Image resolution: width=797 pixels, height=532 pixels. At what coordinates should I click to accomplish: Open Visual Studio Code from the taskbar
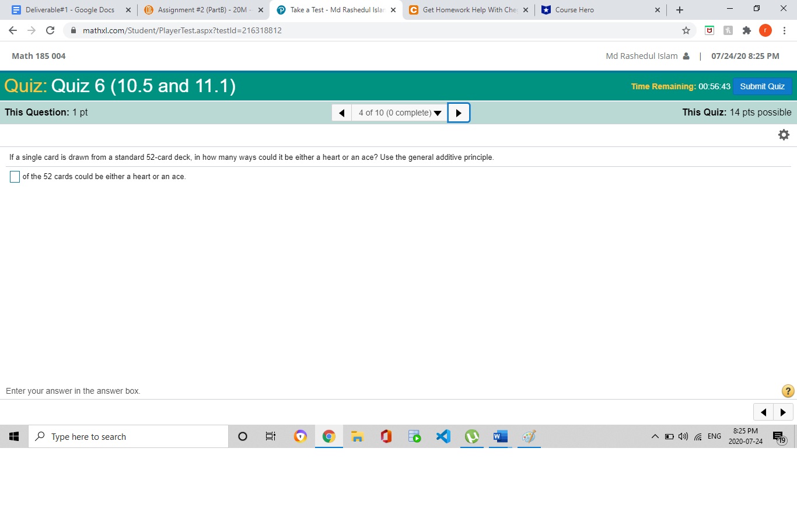443,436
